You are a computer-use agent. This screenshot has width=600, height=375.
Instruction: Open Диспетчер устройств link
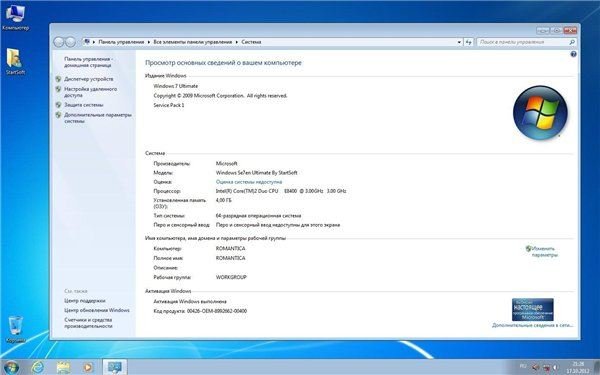tap(89, 79)
